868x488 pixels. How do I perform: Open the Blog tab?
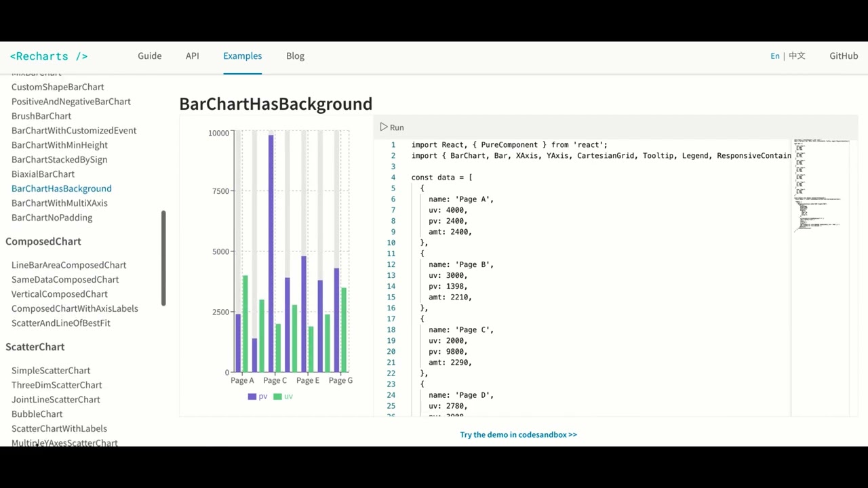(295, 56)
